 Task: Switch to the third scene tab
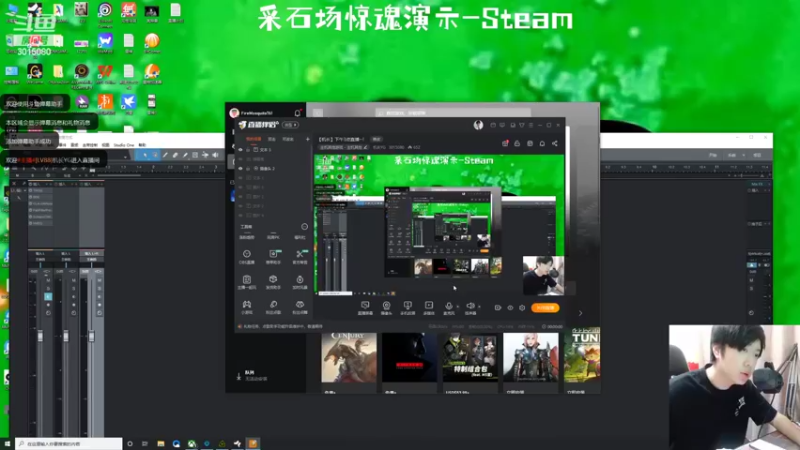tap(288, 139)
